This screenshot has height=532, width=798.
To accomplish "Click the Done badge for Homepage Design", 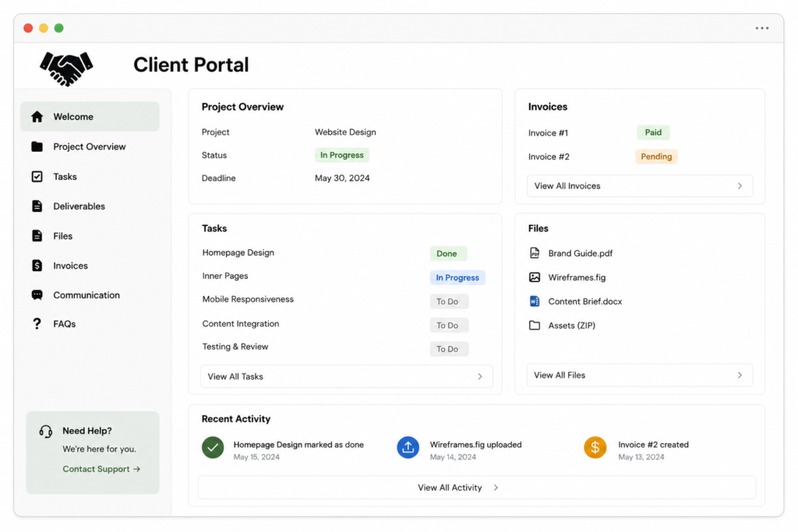I will [448, 253].
